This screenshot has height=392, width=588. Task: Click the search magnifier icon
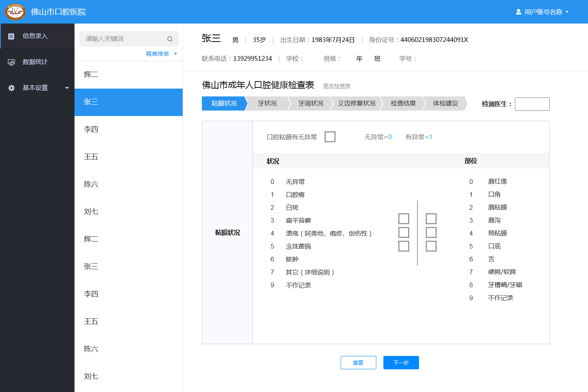(x=170, y=39)
